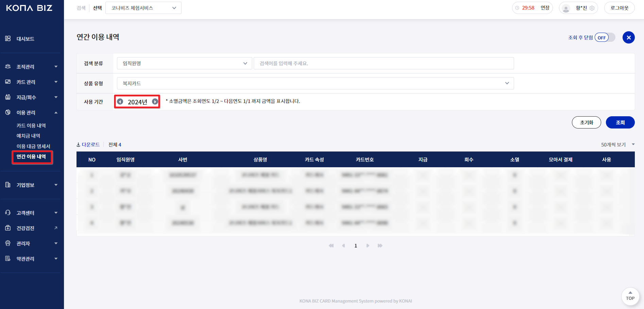Image resolution: width=644 pixels, height=309 pixels.
Task: Open 이용 대금 명세서 submenu
Action: click(33, 147)
